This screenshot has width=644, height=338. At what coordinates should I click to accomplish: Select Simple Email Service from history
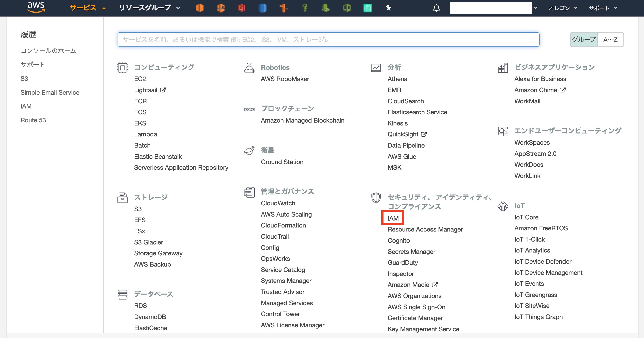pyautogui.click(x=50, y=92)
